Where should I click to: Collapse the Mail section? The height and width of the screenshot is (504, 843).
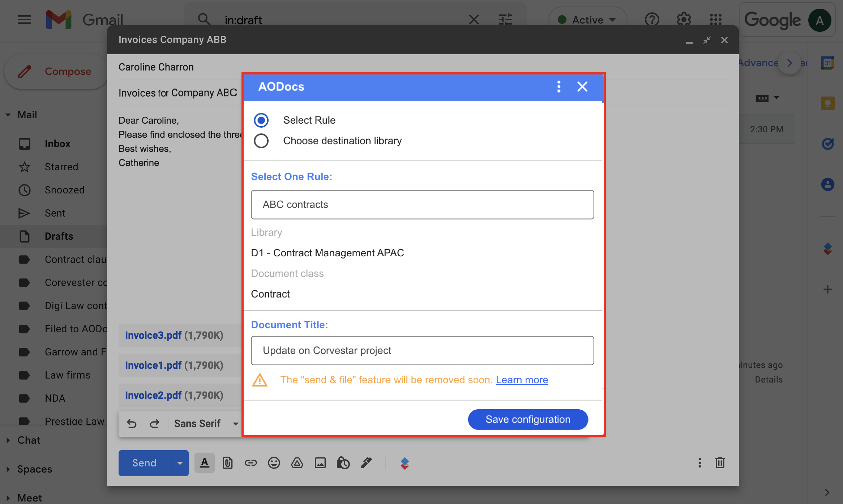[8, 115]
